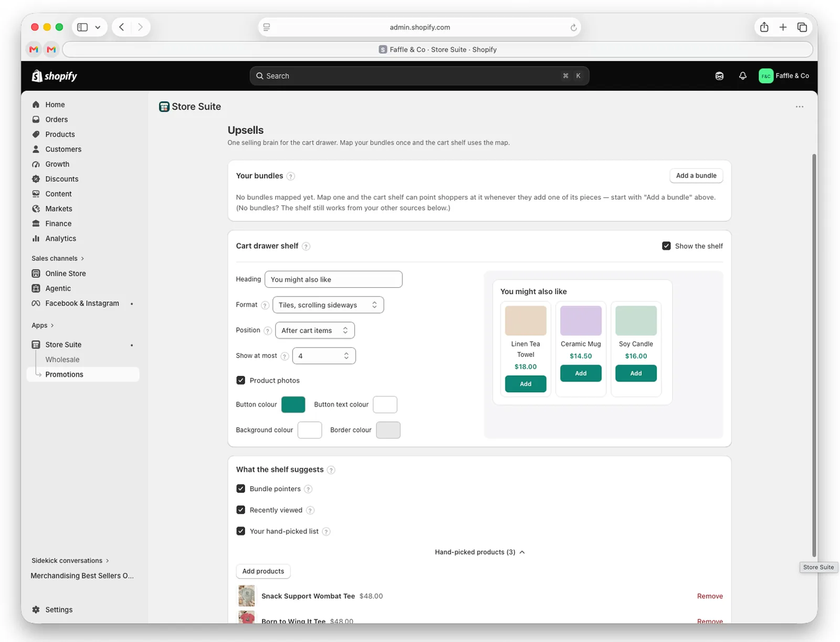
Task: Open Sidekick assistant icon in top bar
Action: 719,76
